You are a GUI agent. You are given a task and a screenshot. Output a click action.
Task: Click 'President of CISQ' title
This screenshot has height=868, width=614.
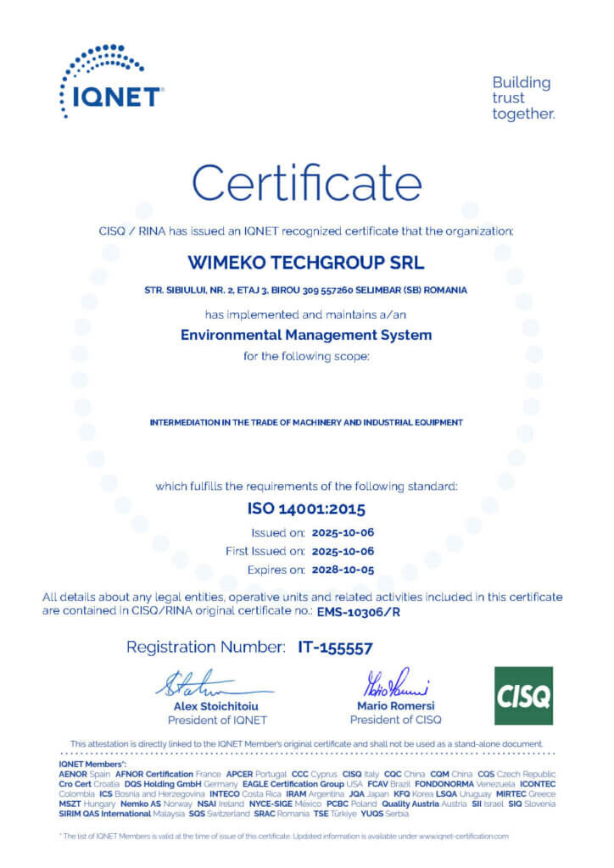click(x=396, y=720)
